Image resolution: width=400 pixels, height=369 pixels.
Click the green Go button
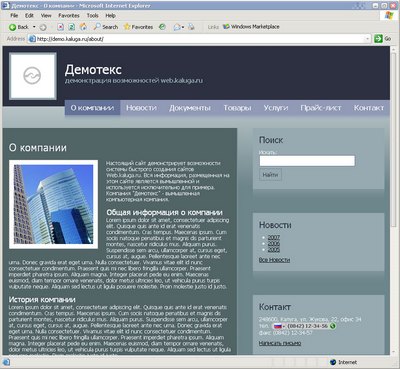click(x=382, y=39)
